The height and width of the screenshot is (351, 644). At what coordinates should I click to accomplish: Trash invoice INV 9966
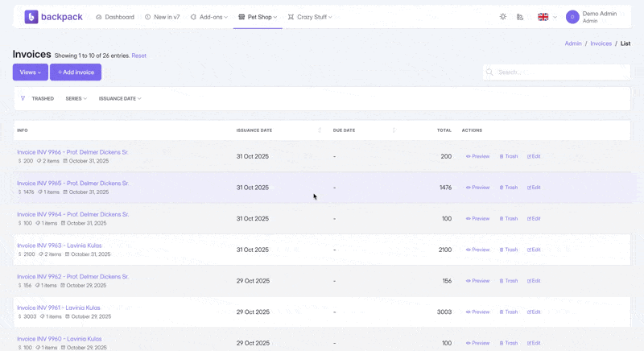point(509,156)
